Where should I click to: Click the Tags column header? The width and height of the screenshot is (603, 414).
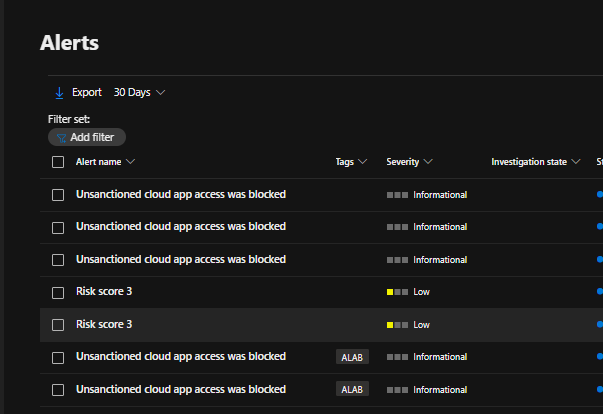point(345,162)
